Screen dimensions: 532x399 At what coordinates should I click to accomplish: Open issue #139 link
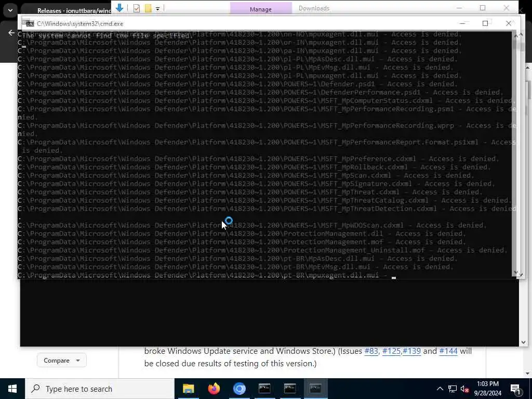pyautogui.click(x=411, y=351)
